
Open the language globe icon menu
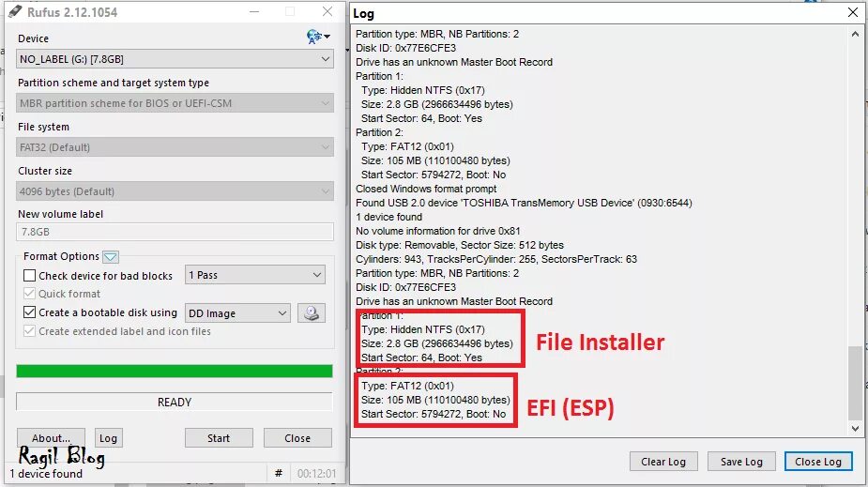coord(318,38)
